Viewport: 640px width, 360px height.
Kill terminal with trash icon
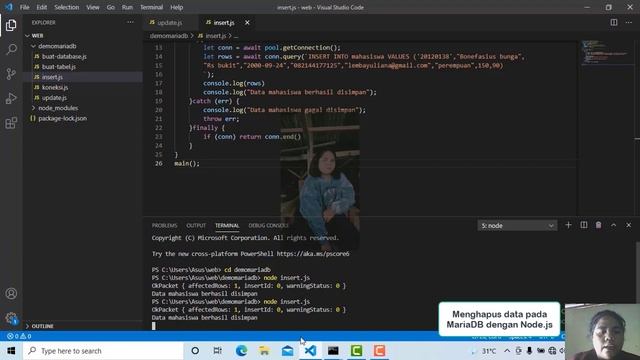(598, 225)
